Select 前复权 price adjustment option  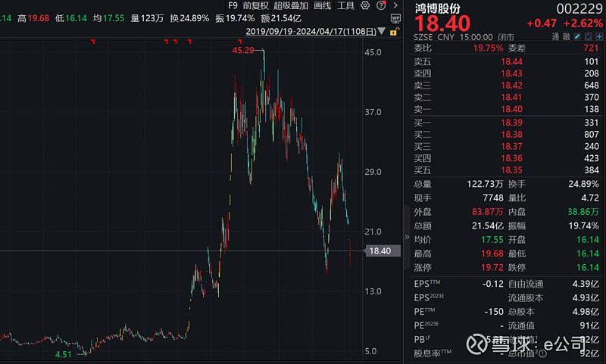pyautogui.click(x=255, y=5)
